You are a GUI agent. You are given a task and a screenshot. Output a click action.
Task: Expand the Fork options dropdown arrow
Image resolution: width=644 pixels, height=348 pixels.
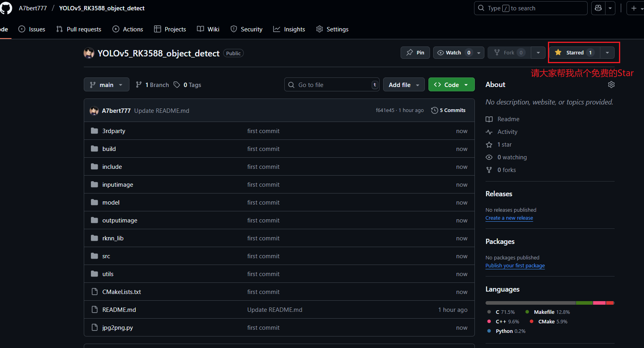(538, 52)
